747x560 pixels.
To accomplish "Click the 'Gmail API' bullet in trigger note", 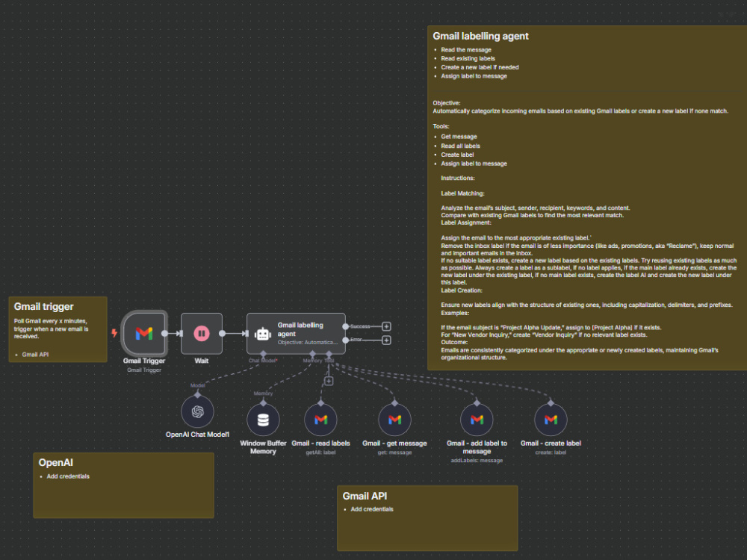I will [35, 354].
